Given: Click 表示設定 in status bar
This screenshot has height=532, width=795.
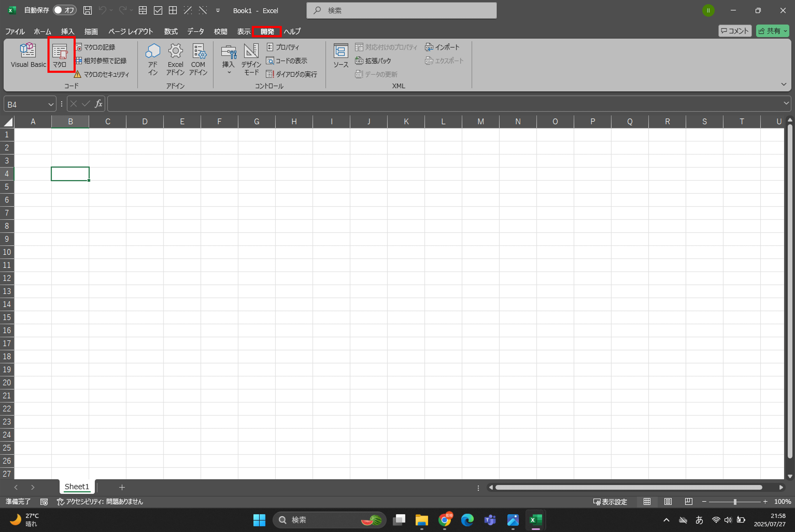Looking at the screenshot, I should (x=610, y=502).
